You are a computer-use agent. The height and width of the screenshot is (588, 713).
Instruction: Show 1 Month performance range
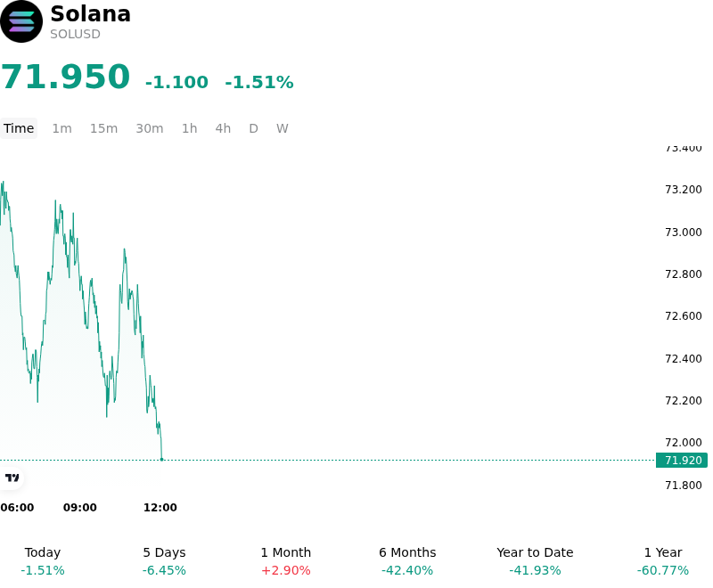[286, 561]
